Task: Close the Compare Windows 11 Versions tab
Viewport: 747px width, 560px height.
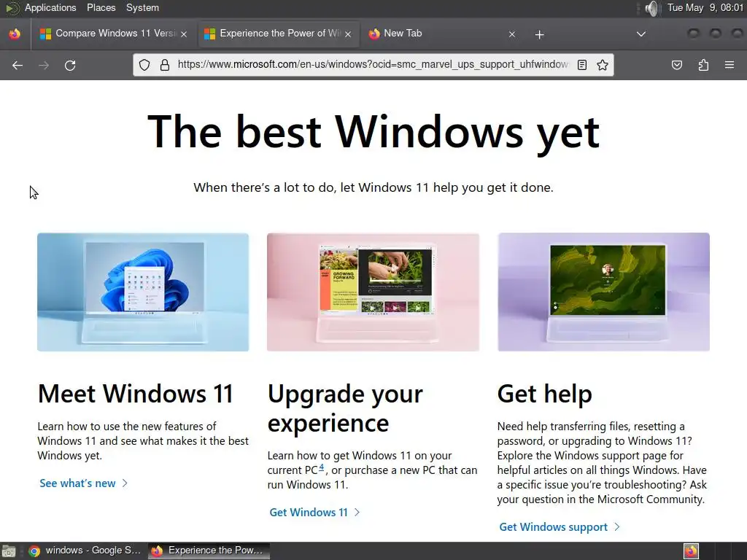Action: (184, 34)
